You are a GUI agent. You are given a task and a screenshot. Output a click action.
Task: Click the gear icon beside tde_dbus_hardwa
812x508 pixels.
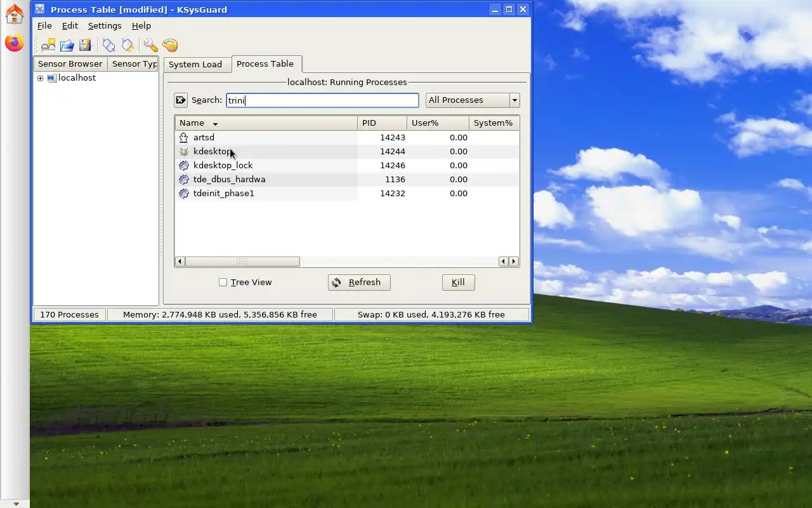tap(184, 180)
